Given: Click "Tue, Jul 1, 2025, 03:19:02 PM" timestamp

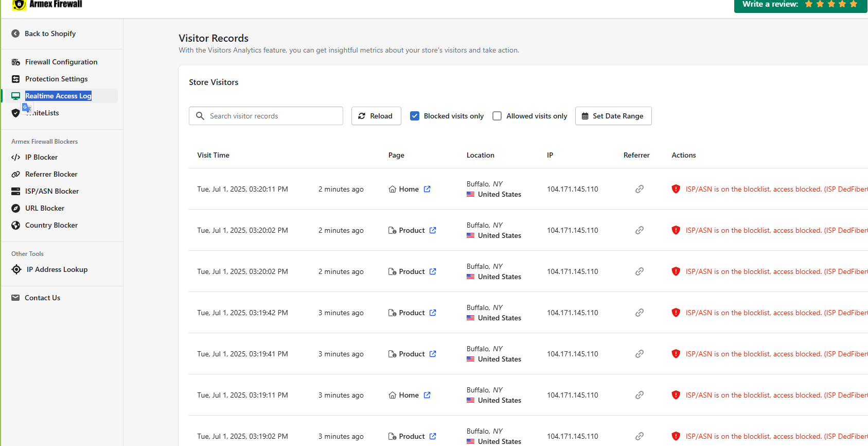Looking at the screenshot, I should tap(242, 436).
